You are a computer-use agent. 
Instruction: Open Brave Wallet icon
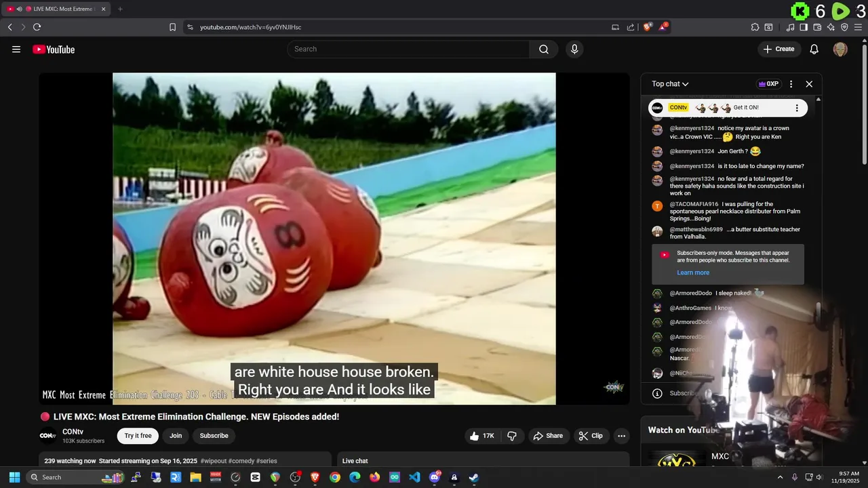817,27
